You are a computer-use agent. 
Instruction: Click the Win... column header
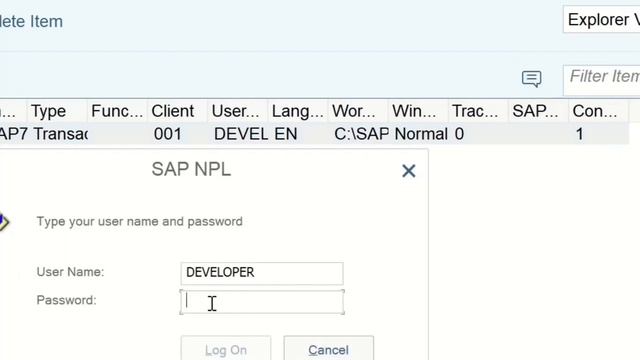[418, 111]
